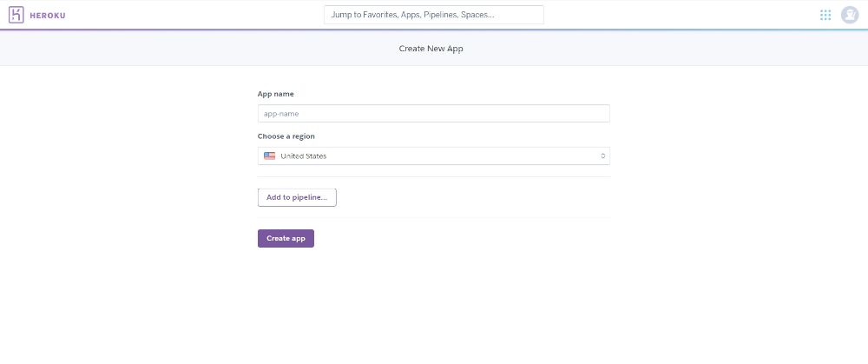
Task: Click the region selector up-down arrows
Action: (603, 156)
